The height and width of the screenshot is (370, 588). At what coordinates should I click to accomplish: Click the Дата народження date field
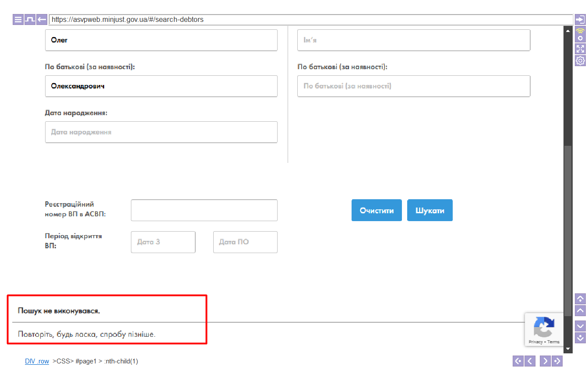click(x=161, y=132)
